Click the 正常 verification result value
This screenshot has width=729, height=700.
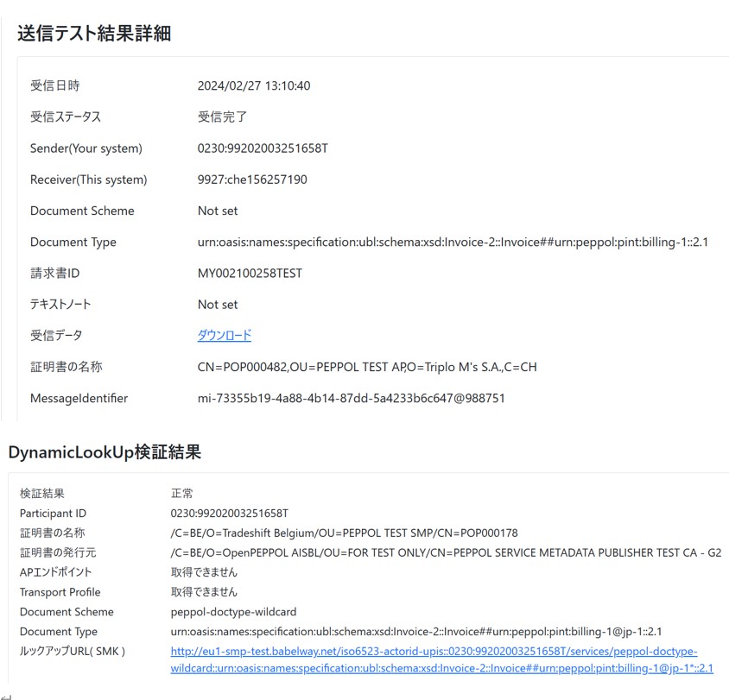(181, 494)
